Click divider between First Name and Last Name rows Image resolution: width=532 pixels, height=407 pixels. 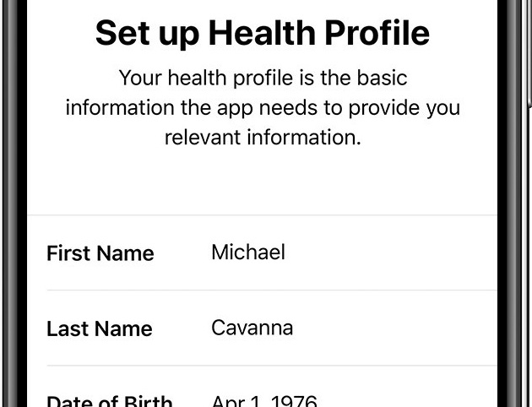[x=270, y=290]
